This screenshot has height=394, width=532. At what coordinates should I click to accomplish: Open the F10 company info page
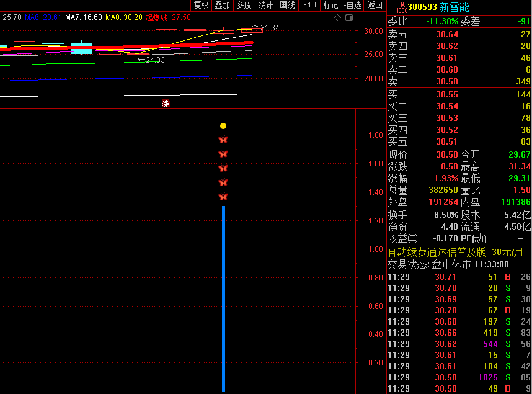[309, 6]
